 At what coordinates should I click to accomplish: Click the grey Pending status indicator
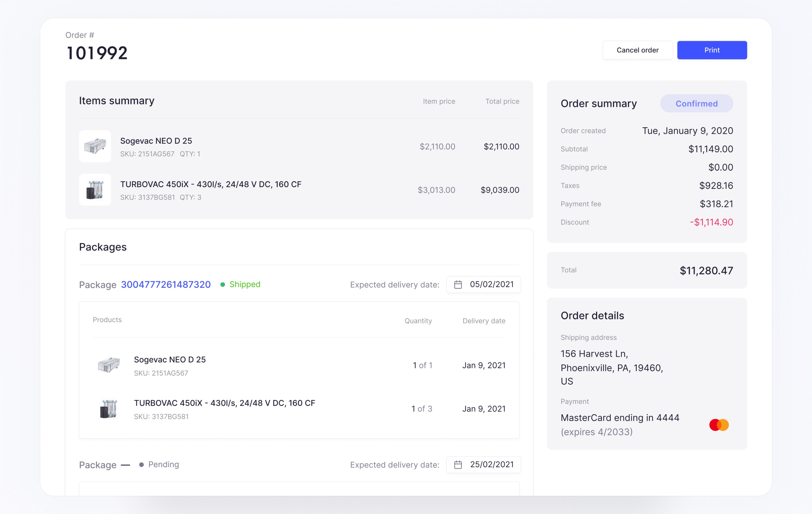[x=159, y=464]
